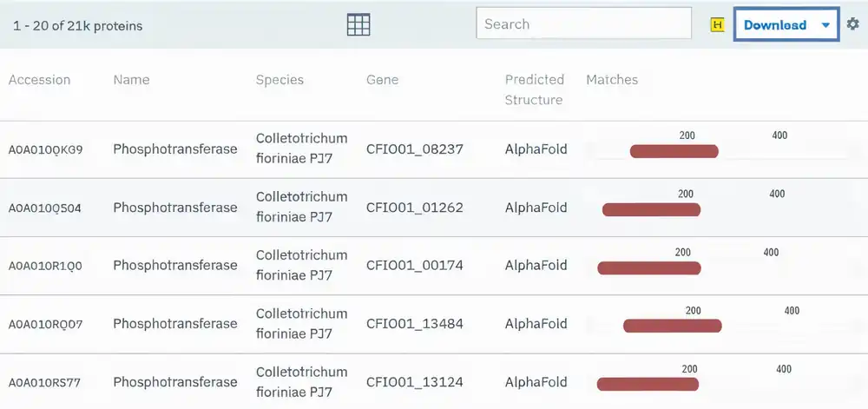Open AlphaFold structure for CFIO01_13124
This screenshot has width=868, height=409.
click(x=536, y=382)
